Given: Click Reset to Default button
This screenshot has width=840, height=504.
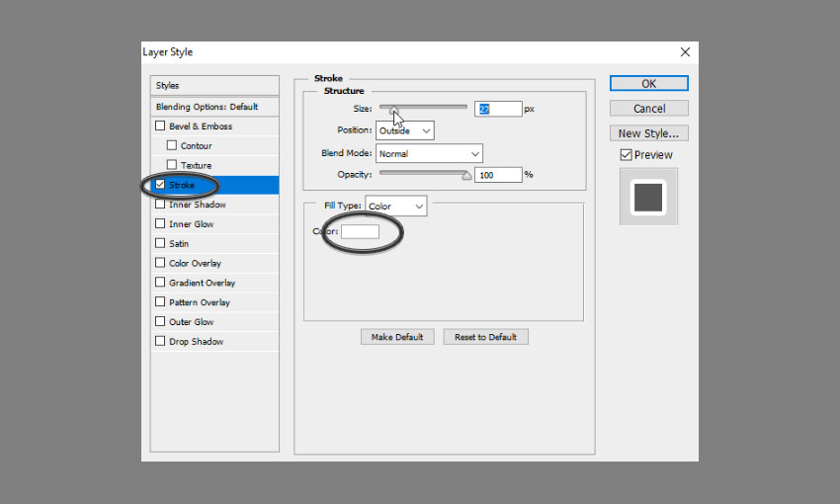Looking at the screenshot, I should (485, 337).
